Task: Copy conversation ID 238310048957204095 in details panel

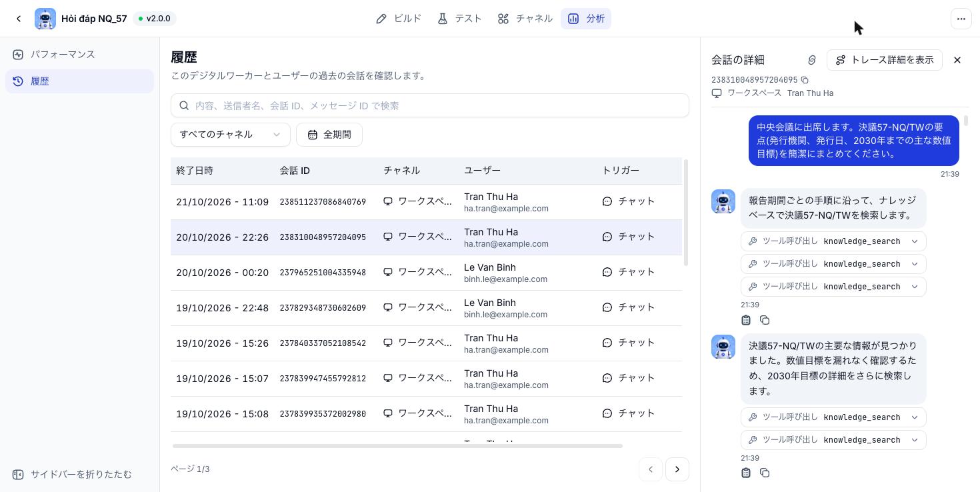Action: (805, 80)
